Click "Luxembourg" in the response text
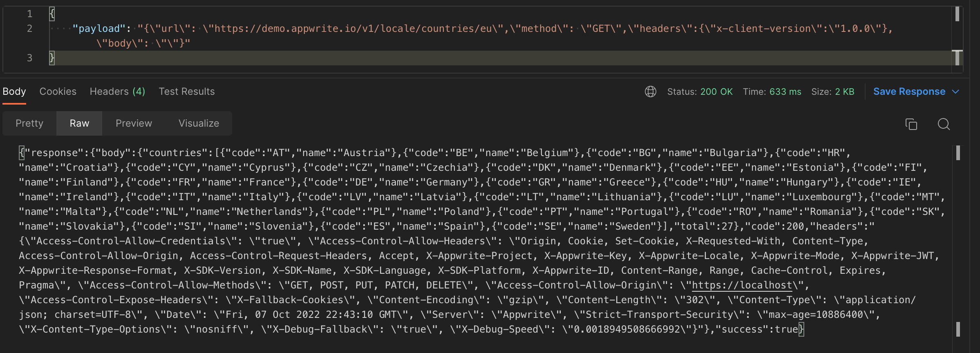 (822, 197)
